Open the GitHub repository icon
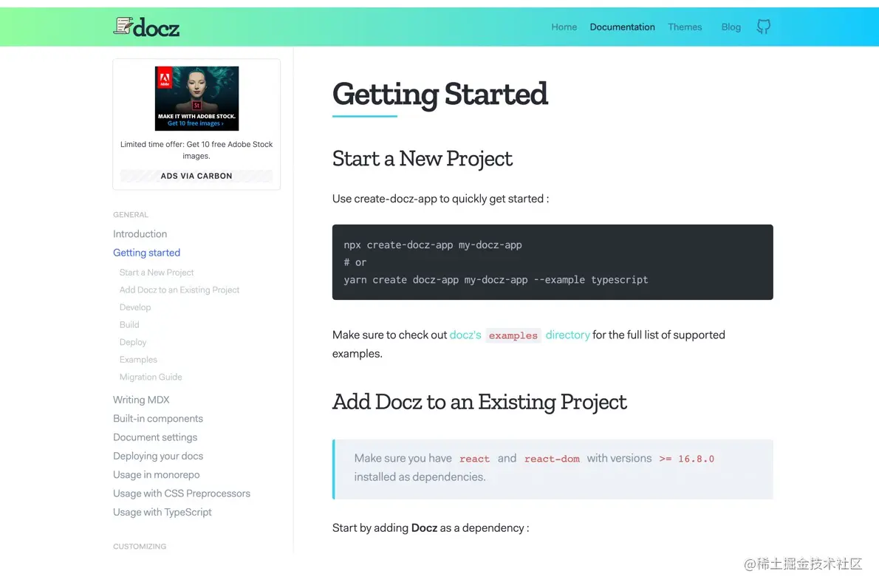Image resolution: width=879 pixels, height=588 pixels. 763,27
